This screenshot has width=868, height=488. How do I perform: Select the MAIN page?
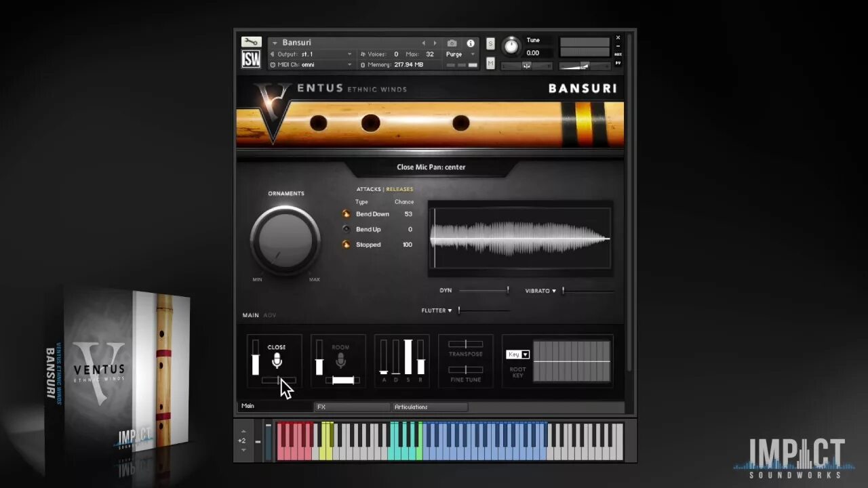pos(251,315)
